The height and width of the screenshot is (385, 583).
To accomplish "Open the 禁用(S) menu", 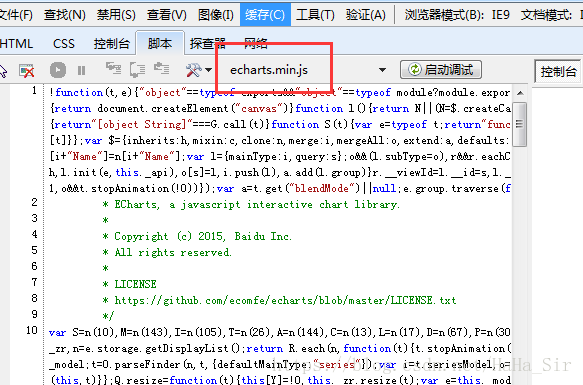I will click(116, 15).
